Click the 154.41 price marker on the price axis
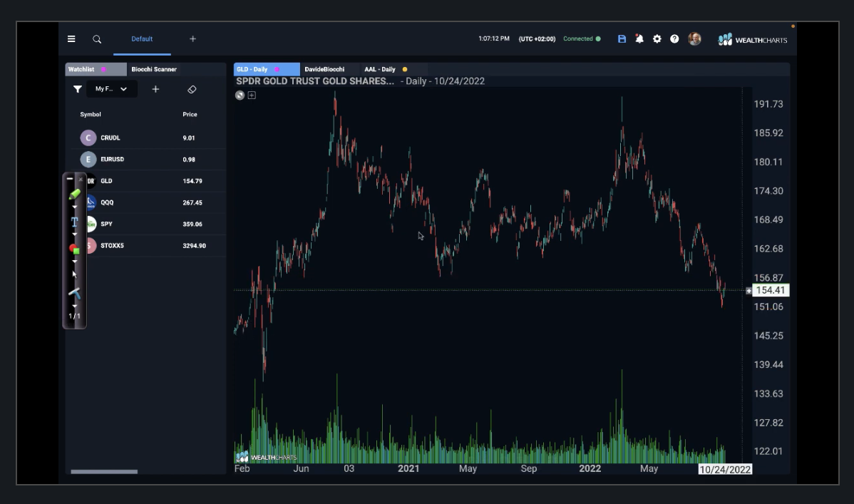The width and height of the screenshot is (854, 504). (x=771, y=290)
